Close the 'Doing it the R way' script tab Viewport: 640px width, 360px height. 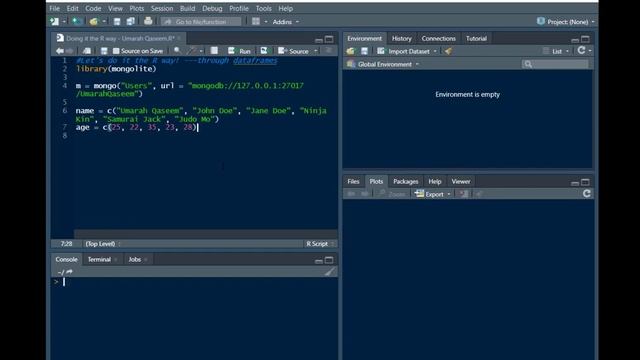tap(179, 38)
